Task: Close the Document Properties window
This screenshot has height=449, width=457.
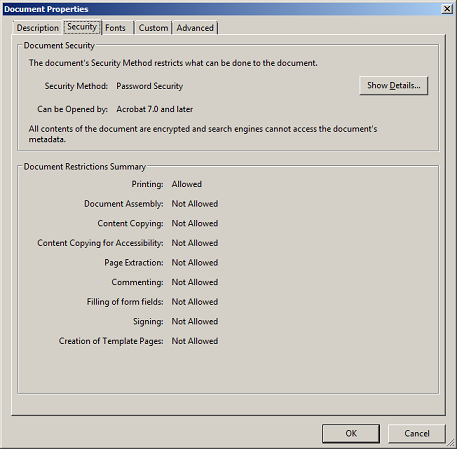Action: click(447, 9)
